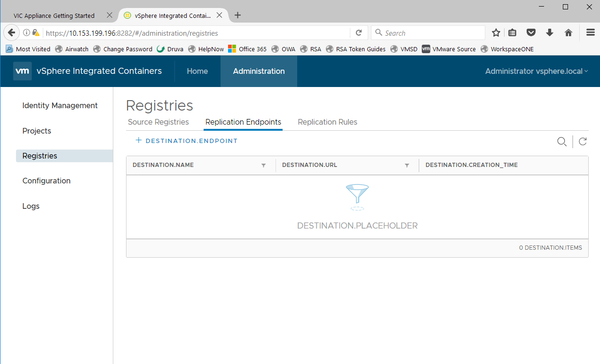The height and width of the screenshot is (364, 600).
Task: Open Identity Management in sidebar
Action: point(60,105)
